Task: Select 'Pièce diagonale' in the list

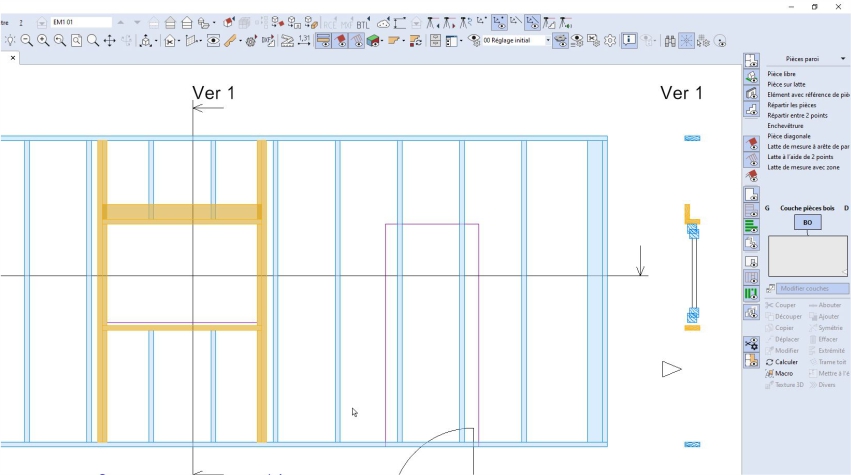Action: click(790, 136)
